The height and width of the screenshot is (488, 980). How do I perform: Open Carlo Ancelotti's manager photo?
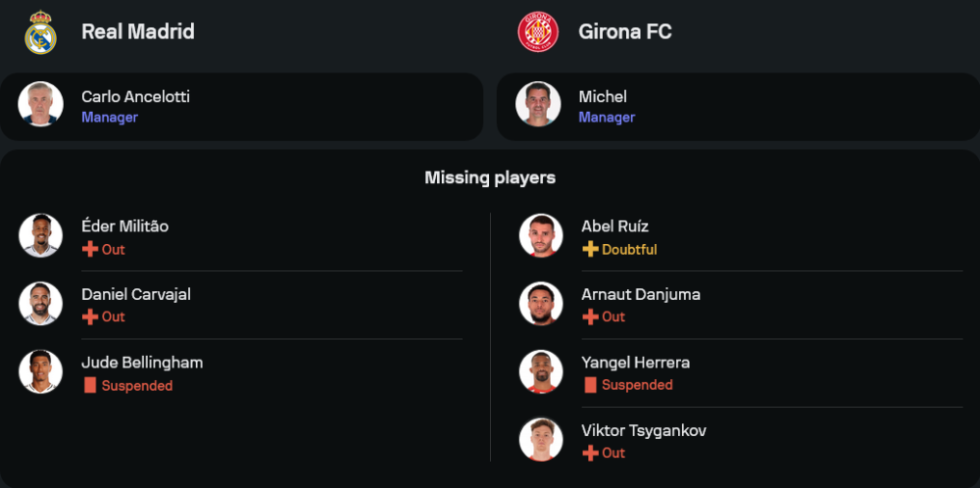pyautogui.click(x=40, y=105)
